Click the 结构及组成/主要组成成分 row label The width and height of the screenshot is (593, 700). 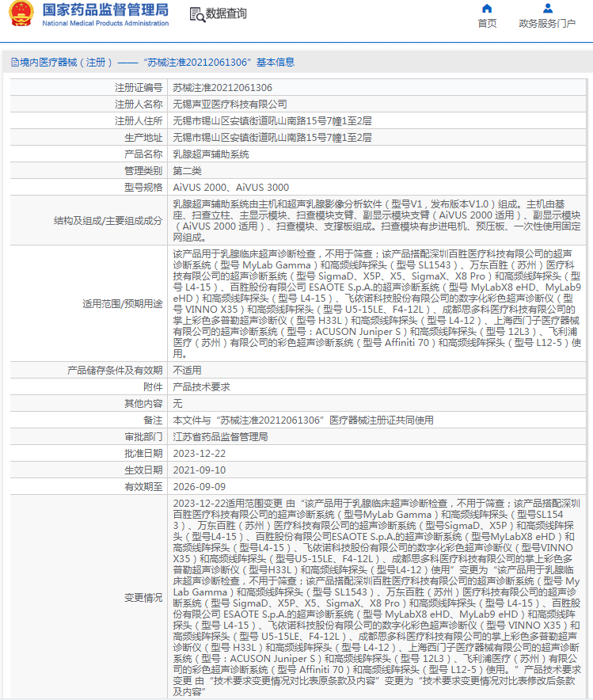[108, 221]
